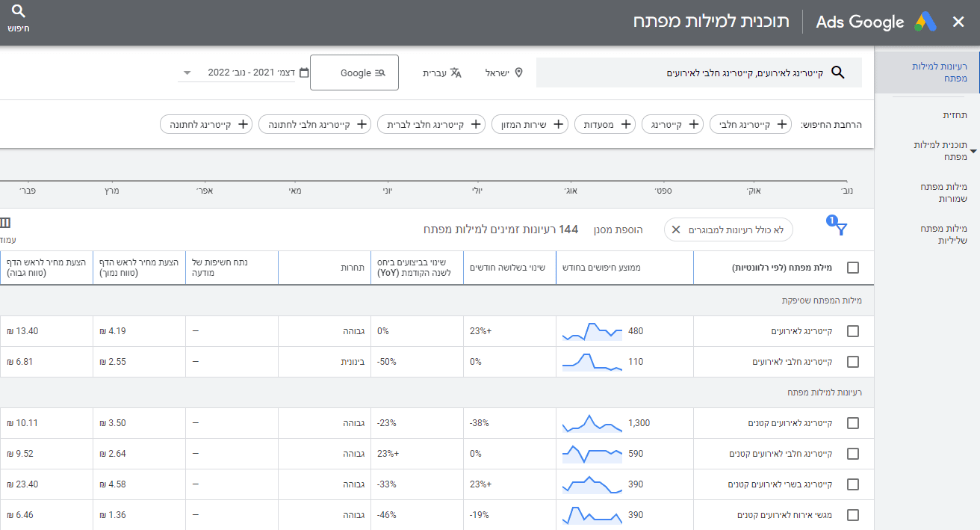
Task: Check the קייטרינג חלבי לאירועים row checkbox
Action: pyautogui.click(x=853, y=362)
